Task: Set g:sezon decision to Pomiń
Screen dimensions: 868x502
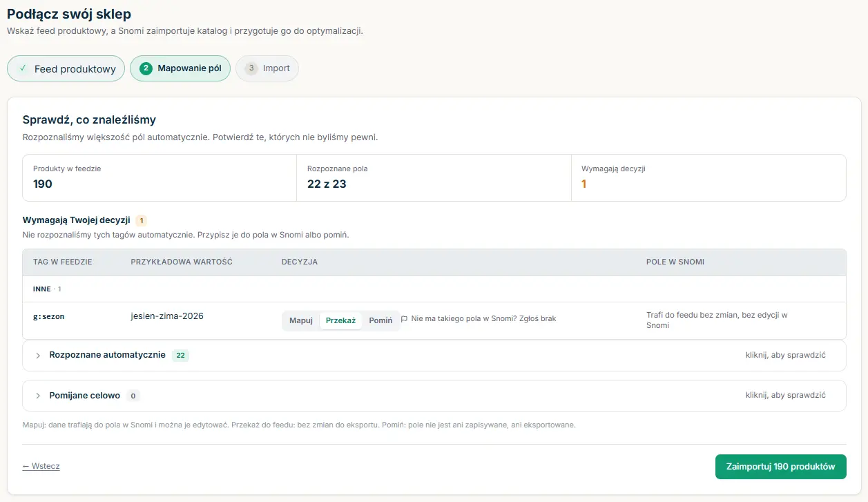Action: tap(380, 320)
